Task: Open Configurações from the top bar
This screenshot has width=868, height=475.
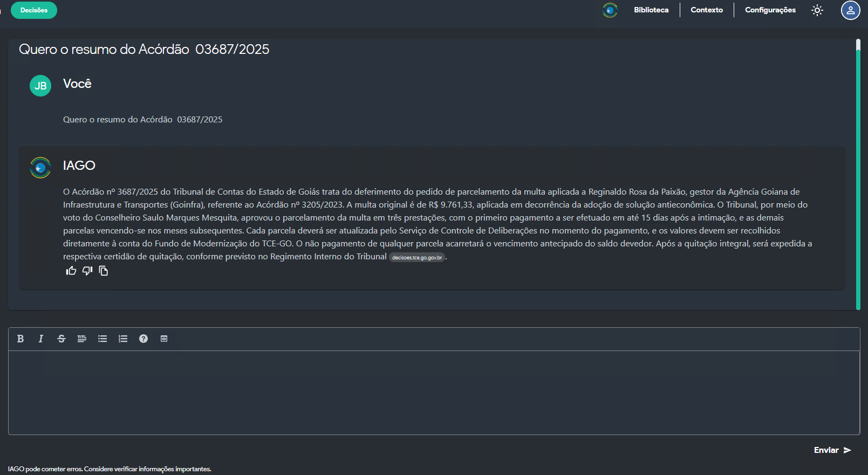Action: [770, 10]
